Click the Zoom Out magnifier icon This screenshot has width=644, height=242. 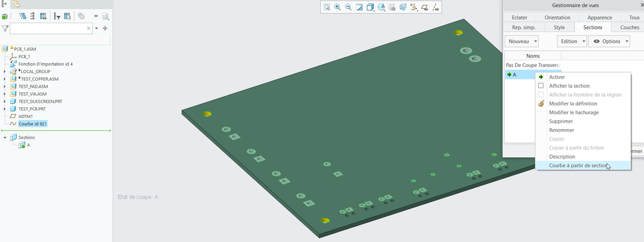point(348,7)
